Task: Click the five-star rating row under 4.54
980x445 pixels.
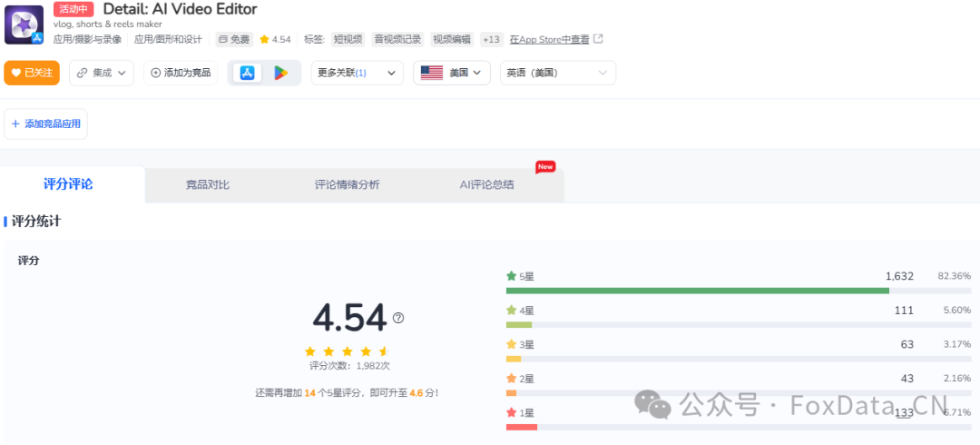Action: coord(347,351)
